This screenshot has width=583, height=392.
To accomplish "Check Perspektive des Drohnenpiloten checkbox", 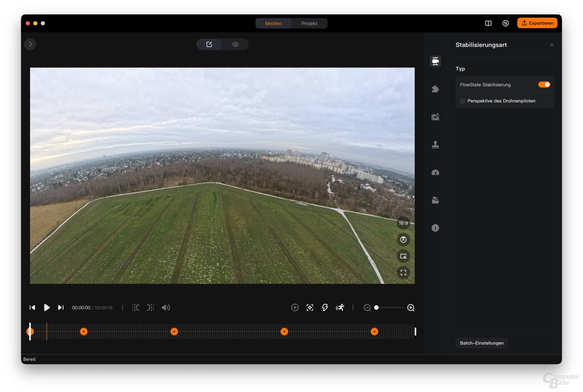I will point(462,101).
